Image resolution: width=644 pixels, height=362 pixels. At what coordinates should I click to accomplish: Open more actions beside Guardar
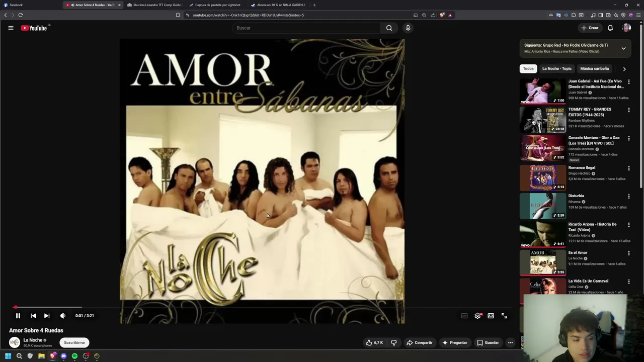pos(510,342)
